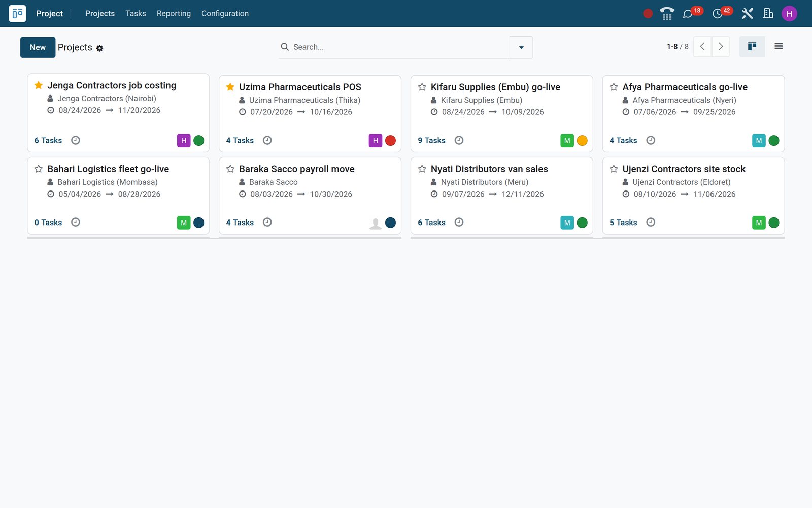Open activity clock on Uzima Pharmaceuticals card
This screenshot has width=812, height=508.
pyautogui.click(x=267, y=140)
